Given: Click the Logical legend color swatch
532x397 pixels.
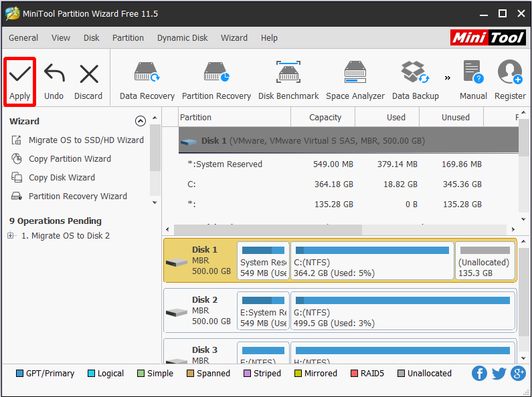Looking at the screenshot, I should [x=91, y=374].
